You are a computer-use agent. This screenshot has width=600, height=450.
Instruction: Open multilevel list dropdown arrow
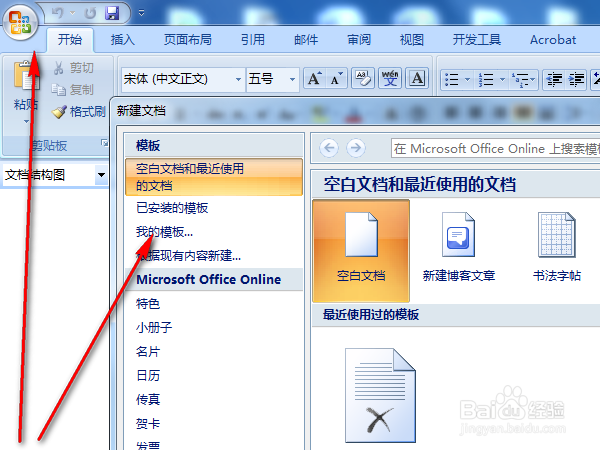click(x=533, y=80)
